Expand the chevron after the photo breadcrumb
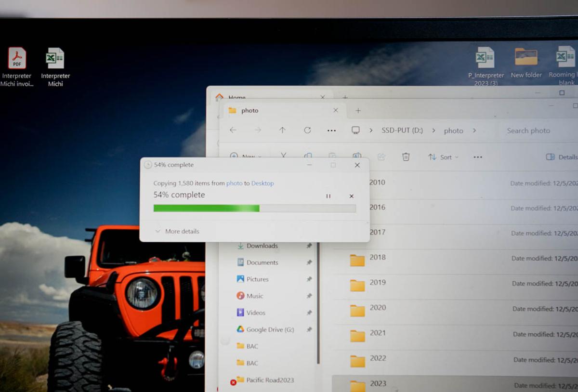This screenshot has height=392, width=578. (474, 131)
